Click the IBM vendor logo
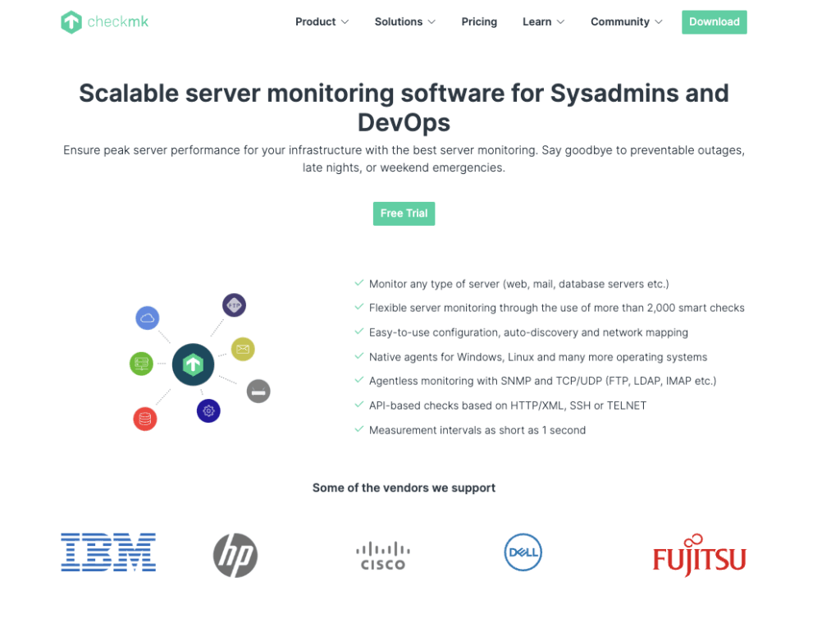This screenshot has width=840, height=623. [x=108, y=552]
